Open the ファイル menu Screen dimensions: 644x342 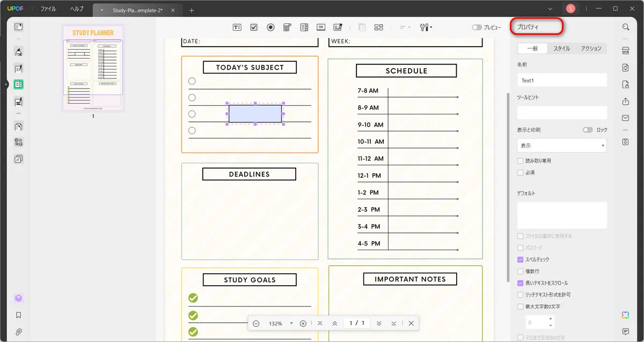pos(48,9)
